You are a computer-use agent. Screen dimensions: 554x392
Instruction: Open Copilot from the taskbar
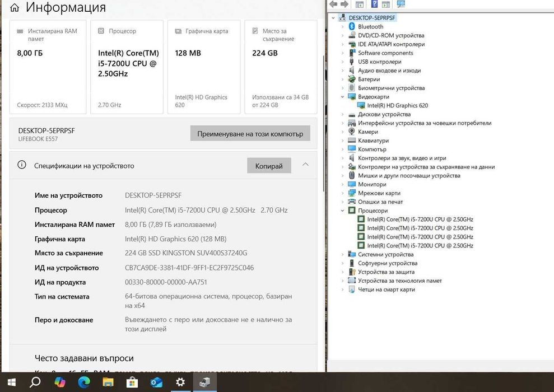tap(60, 382)
